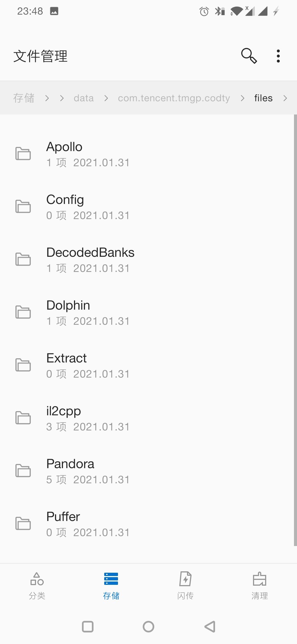Tap the Pandora folder icon
Viewport: 297px width, 644px height.
coord(23,471)
